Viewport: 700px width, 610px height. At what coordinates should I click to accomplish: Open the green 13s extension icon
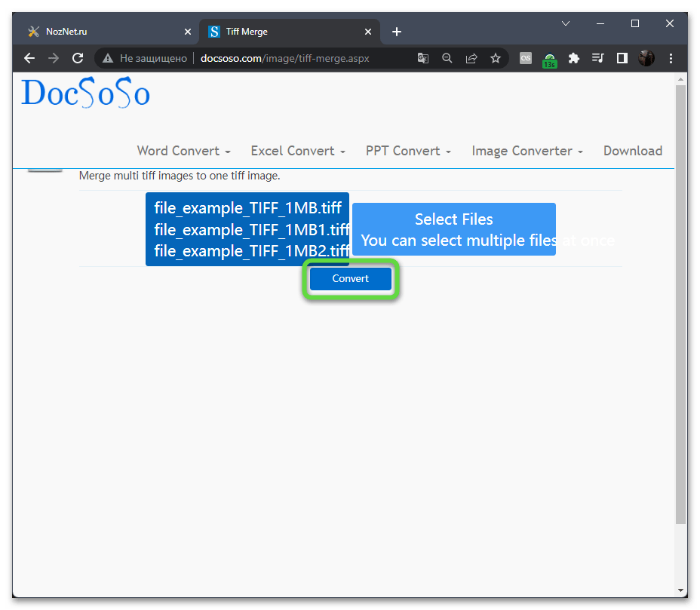(550, 60)
